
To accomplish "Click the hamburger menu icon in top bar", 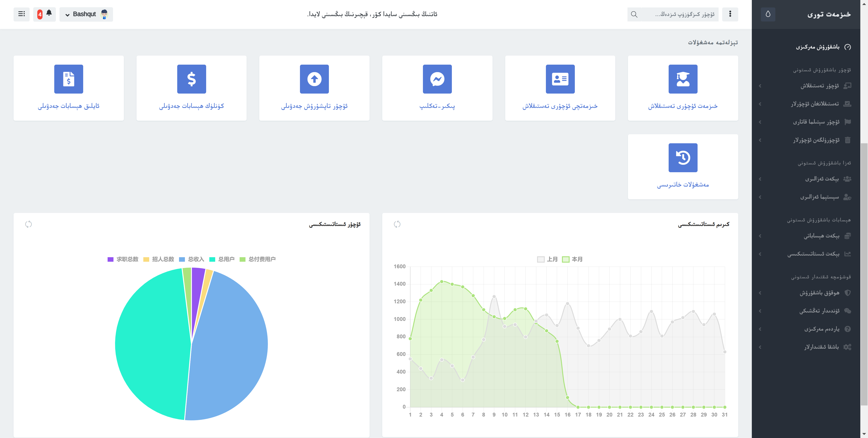I will [21, 14].
